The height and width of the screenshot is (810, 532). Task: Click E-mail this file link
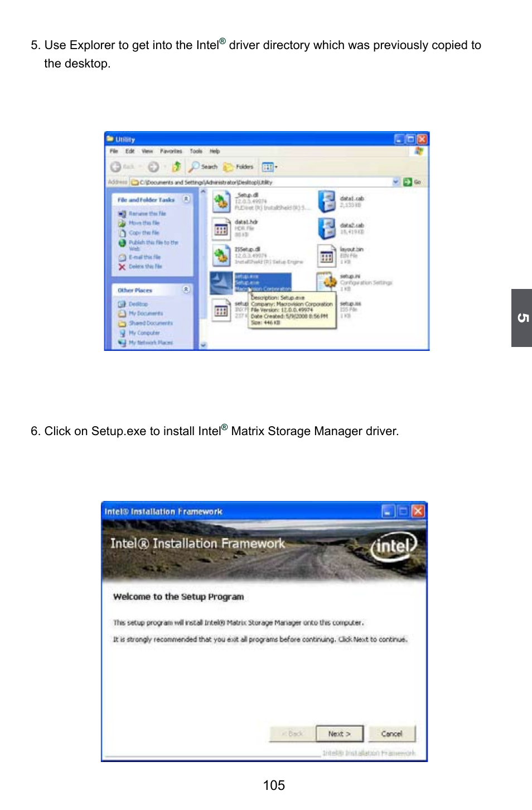point(144,257)
